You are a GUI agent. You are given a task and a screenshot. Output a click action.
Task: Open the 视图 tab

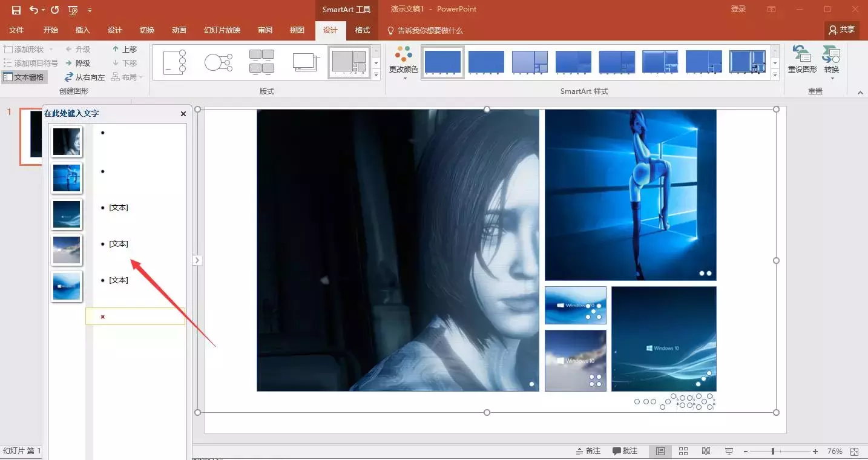(297, 30)
